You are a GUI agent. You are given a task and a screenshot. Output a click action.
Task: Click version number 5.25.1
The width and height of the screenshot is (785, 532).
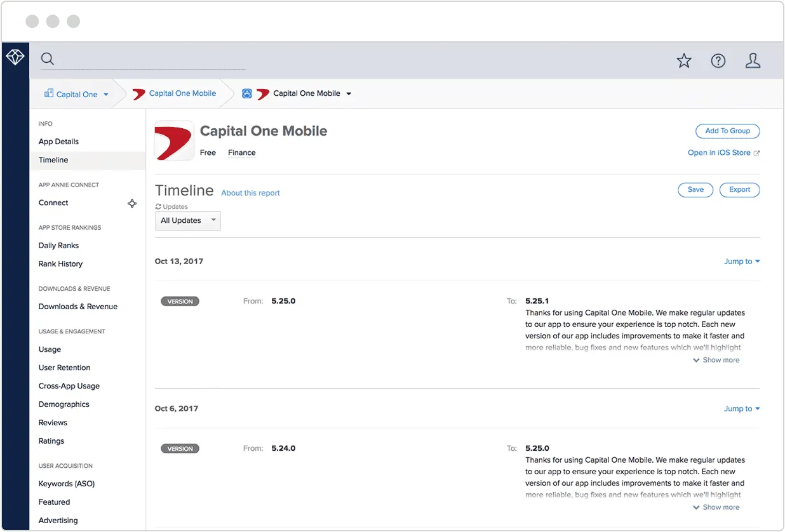537,301
